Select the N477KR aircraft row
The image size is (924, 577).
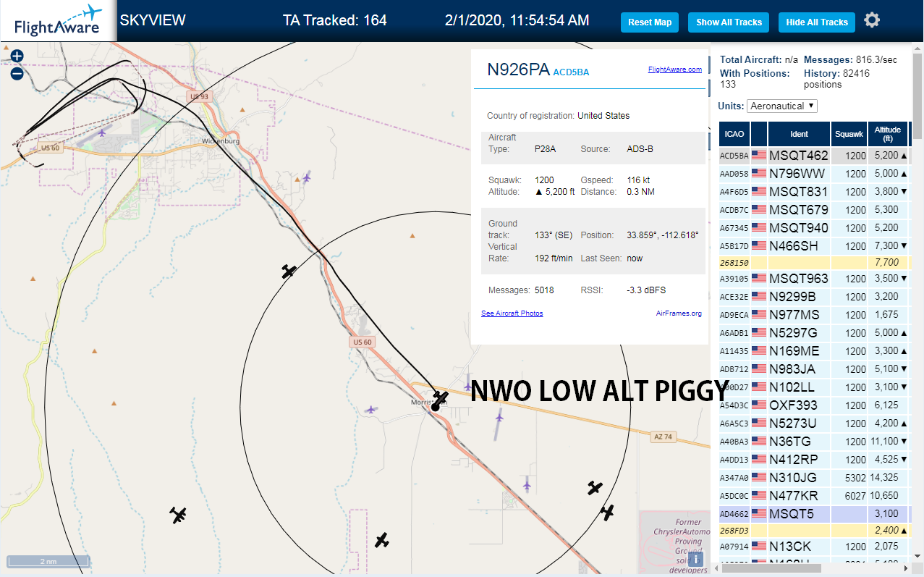(815, 496)
